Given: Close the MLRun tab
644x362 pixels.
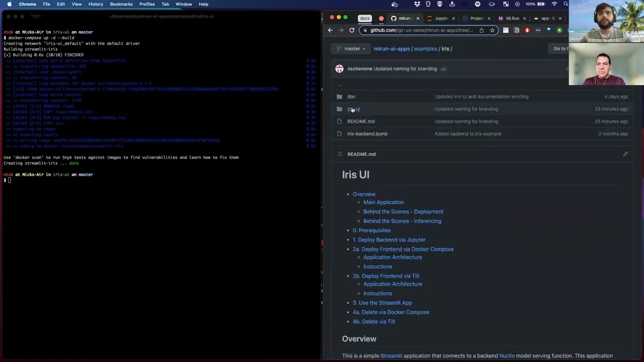Looking at the screenshot, I should click(x=524, y=18).
